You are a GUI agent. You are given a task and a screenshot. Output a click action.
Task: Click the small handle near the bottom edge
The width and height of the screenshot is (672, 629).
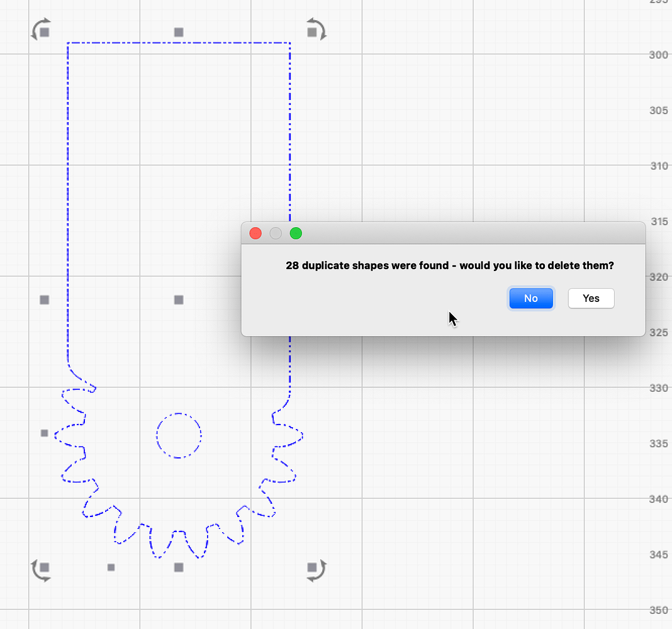pyautogui.click(x=111, y=567)
